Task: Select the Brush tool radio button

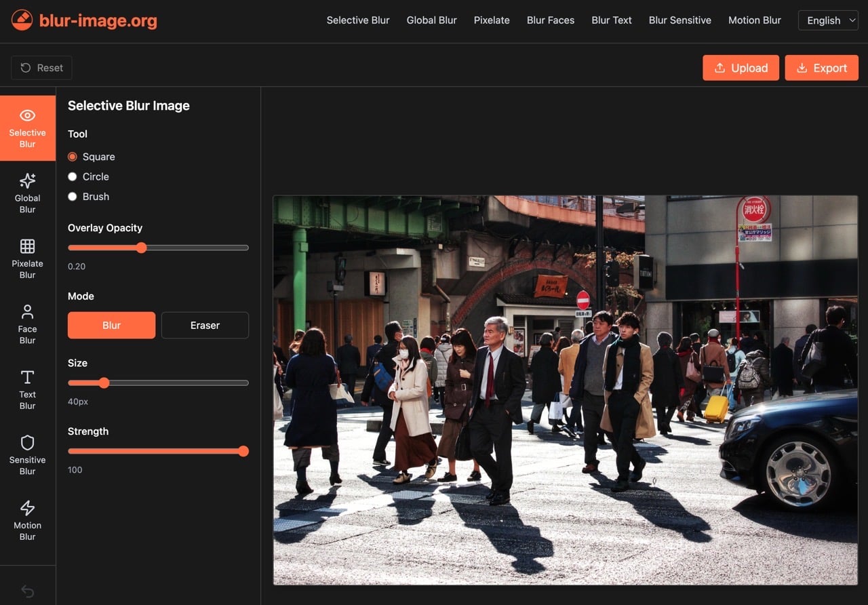Action: click(73, 197)
